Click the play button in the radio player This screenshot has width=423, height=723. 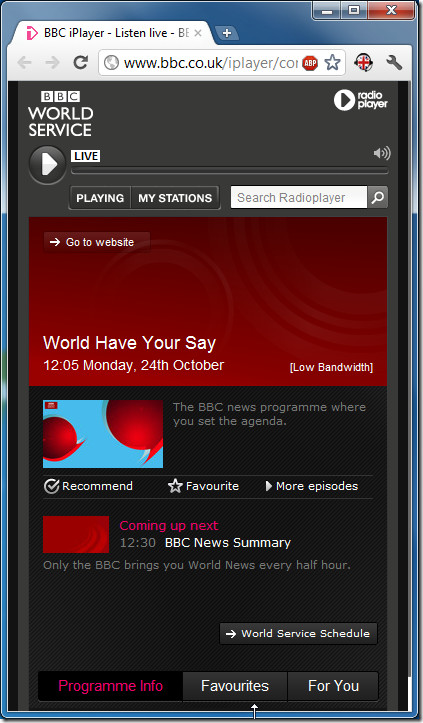48,165
